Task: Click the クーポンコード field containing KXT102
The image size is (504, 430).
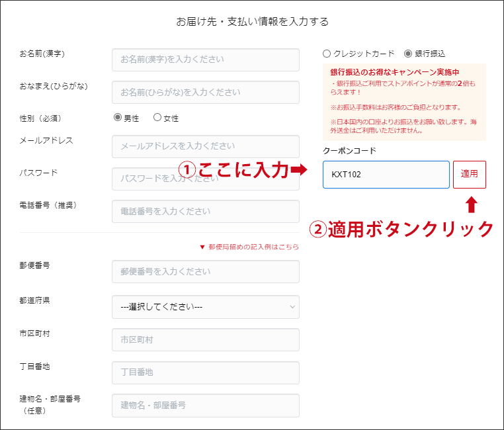Action: pos(386,175)
